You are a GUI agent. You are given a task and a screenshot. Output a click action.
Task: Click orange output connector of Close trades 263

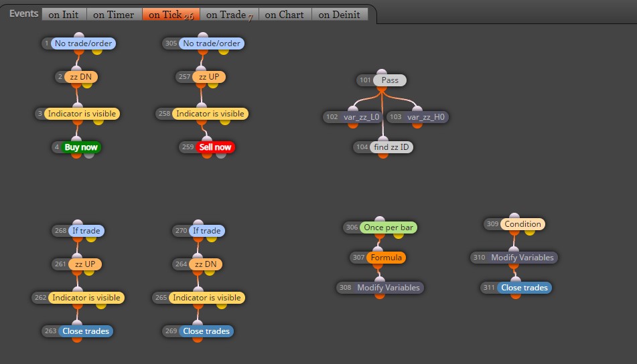77,339
